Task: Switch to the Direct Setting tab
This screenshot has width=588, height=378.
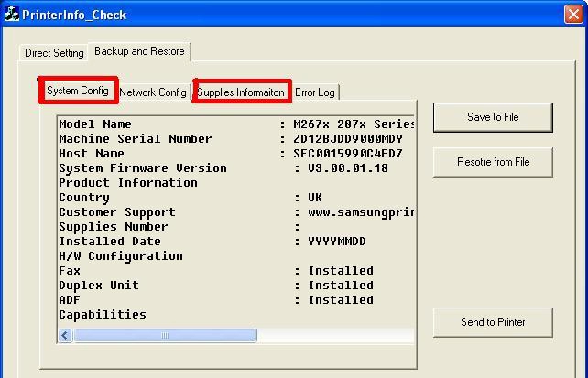Action: [54, 53]
